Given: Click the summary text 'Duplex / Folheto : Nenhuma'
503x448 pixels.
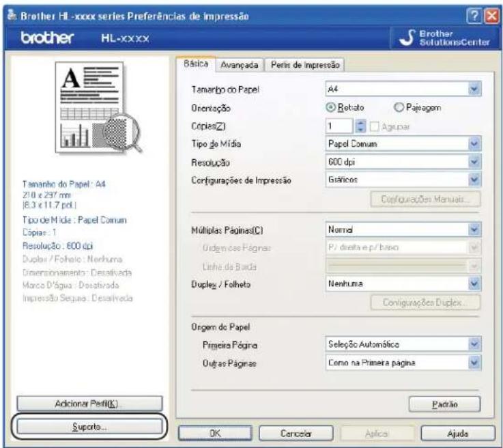Looking at the screenshot, I should click(x=72, y=259).
